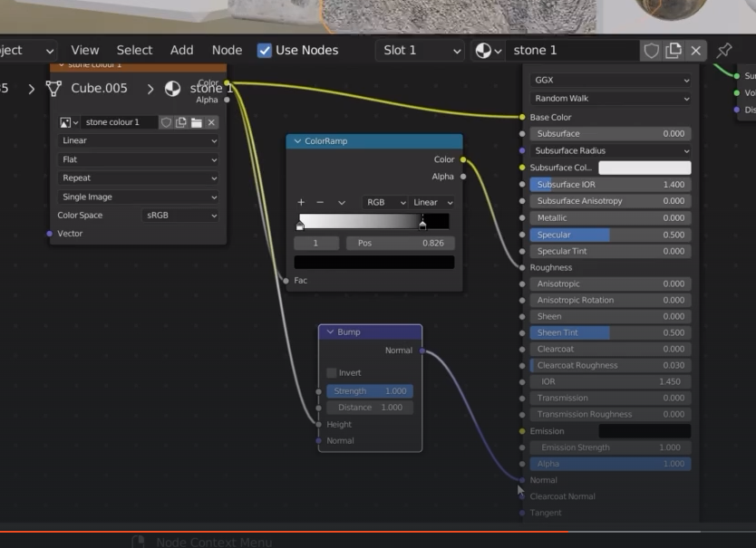Screen dimensions: 756x548
Task: Click the Sheen Tint 0.500 slider
Action: [610, 332]
